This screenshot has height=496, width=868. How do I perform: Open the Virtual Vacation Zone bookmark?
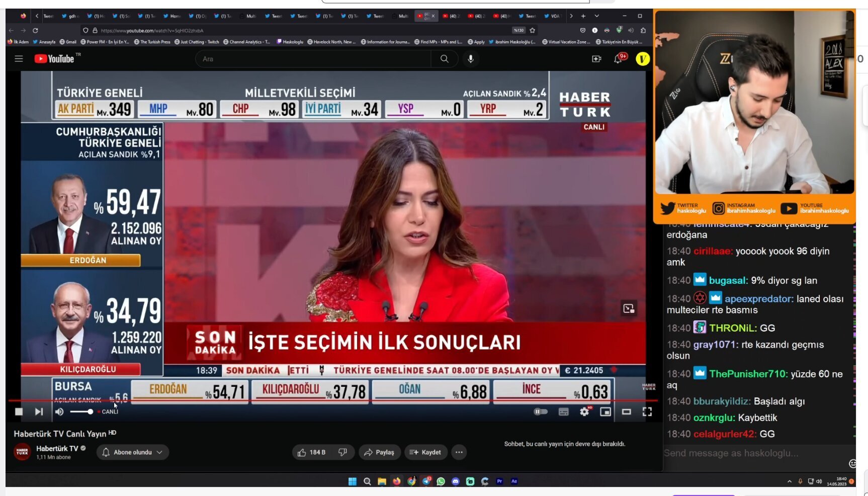click(x=566, y=42)
